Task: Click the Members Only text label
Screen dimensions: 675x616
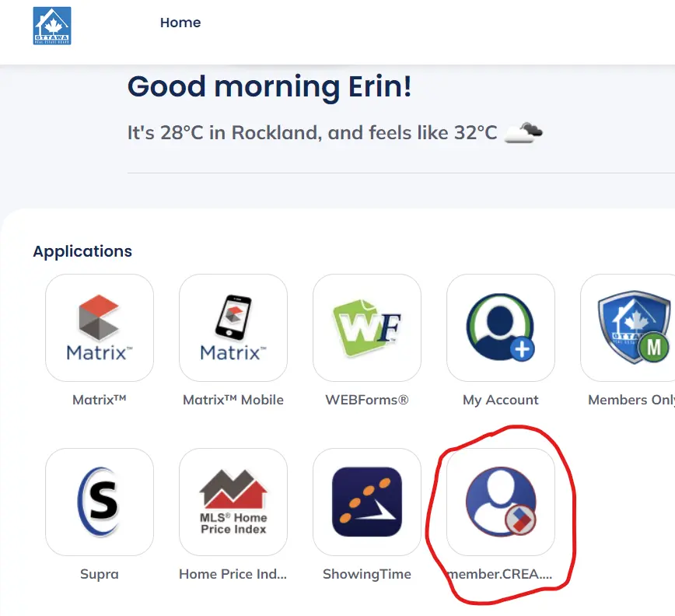Action: 631,400
